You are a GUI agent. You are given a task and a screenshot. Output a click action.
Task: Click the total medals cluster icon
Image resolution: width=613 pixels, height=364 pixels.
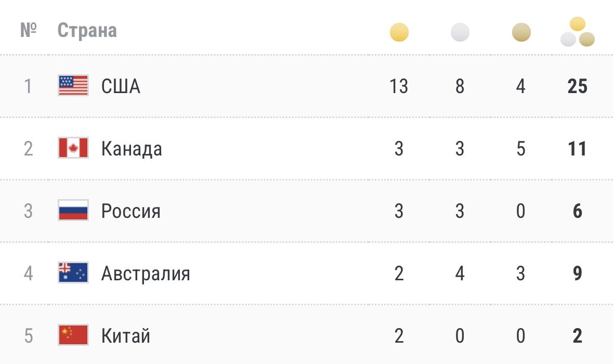(578, 32)
